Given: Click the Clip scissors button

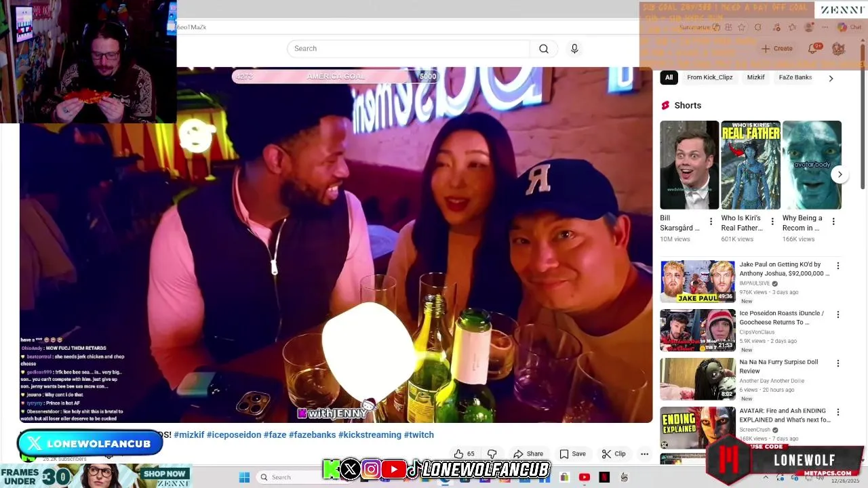Looking at the screenshot, I should (x=614, y=454).
